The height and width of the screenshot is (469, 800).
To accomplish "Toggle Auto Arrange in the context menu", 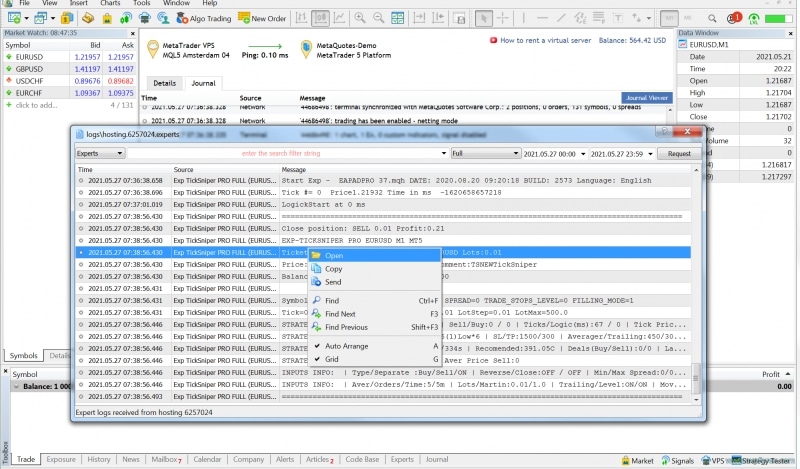I will point(374,346).
